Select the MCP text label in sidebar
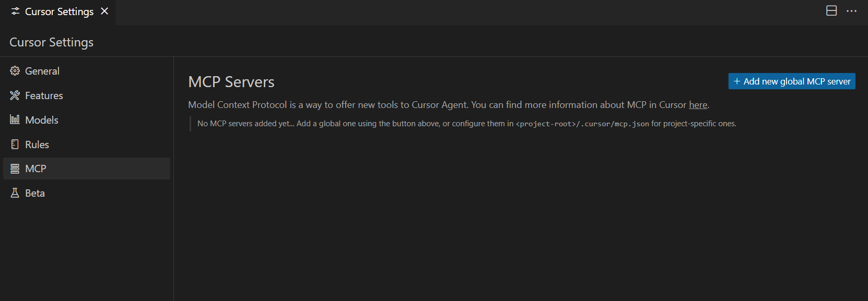 (36, 168)
